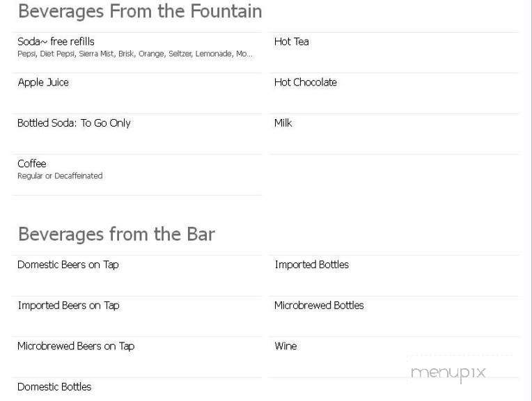Pick the Hot Chocolate item
Screen dimensions: 532x401
(306, 82)
